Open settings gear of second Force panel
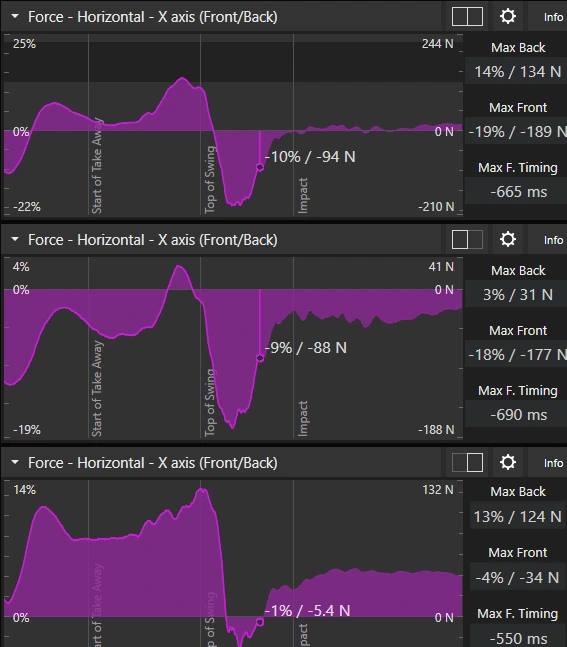Image resolution: width=567 pixels, height=647 pixels. pyautogui.click(x=508, y=239)
